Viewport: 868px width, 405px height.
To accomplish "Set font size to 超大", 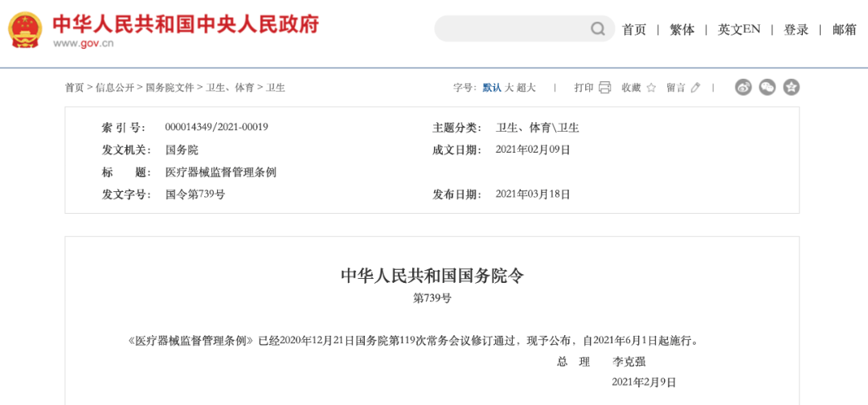I will tap(526, 88).
